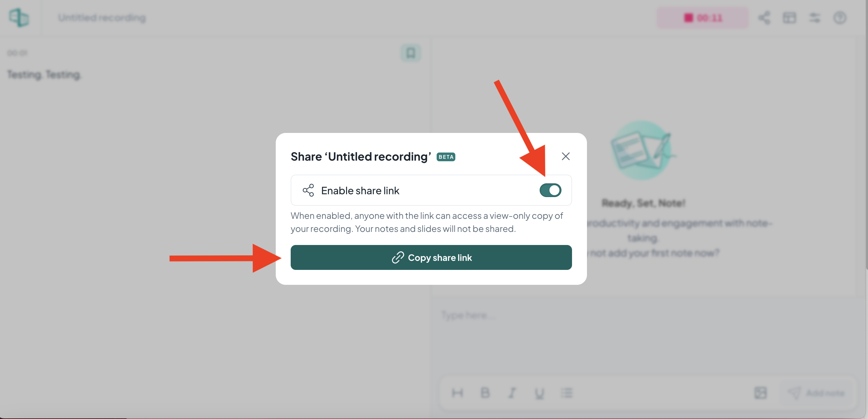868x419 pixels.
Task: Insert a bulleted list in note
Action: tap(567, 393)
